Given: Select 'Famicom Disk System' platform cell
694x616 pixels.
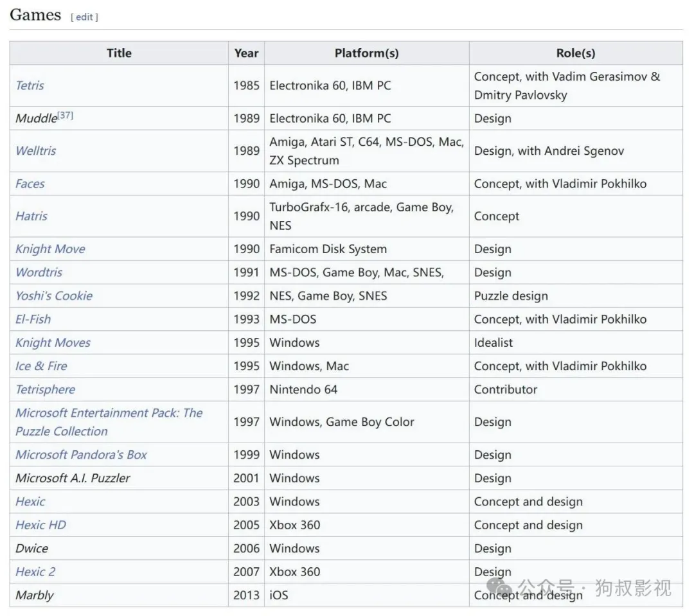Looking at the screenshot, I should [x=366, y=249].
